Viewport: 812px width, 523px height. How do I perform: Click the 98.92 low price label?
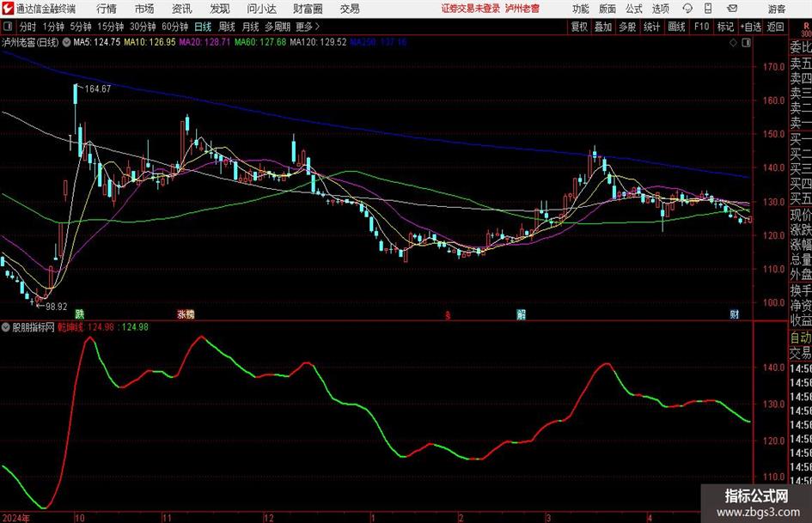coord(57,307)
